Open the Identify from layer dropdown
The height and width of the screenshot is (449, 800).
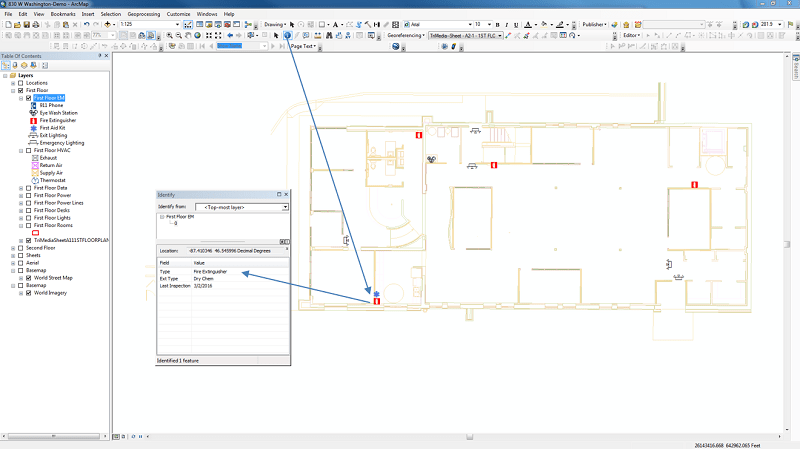(285, 207)
